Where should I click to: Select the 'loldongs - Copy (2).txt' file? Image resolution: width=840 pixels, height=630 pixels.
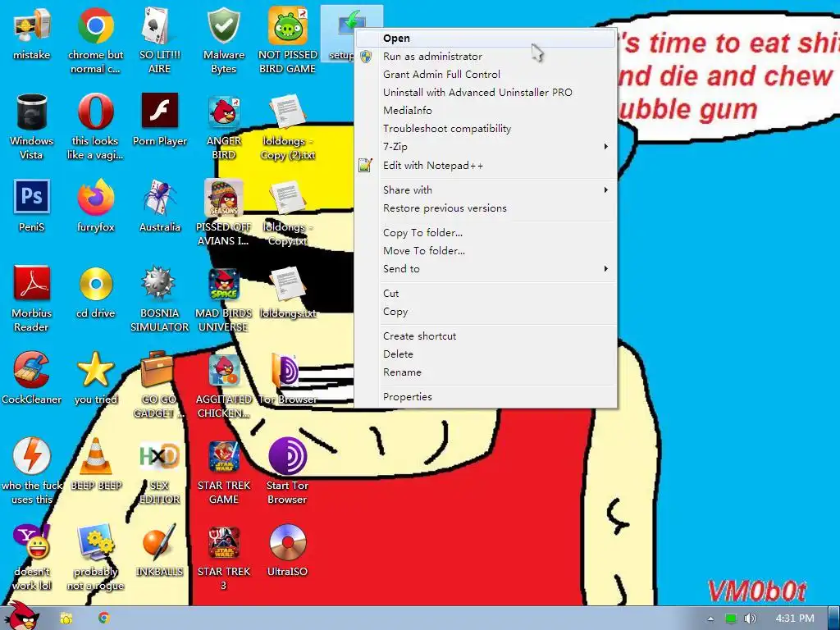click(x=288, y=126)
